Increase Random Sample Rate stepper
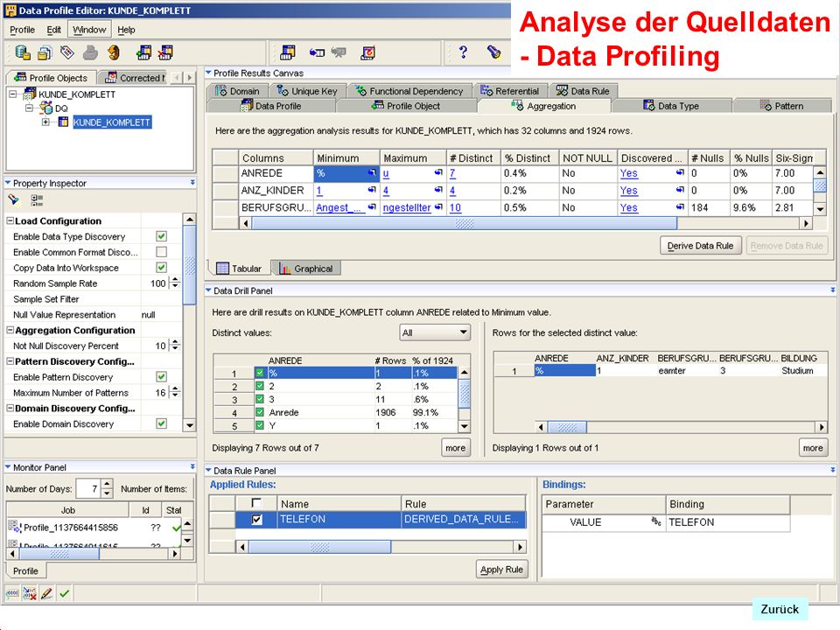Viewport: 840px width, 630px height. tap(175, 280)
